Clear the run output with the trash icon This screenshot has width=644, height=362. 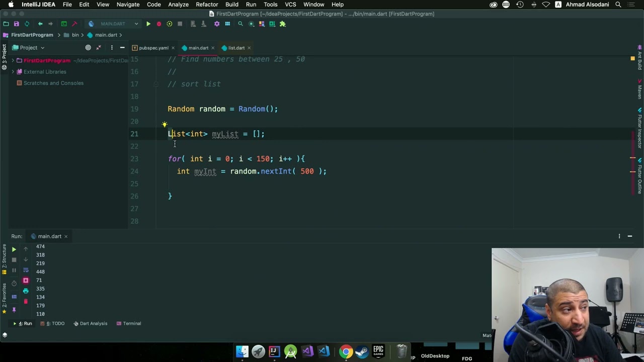pyautogui.click(x=26, y=301)
